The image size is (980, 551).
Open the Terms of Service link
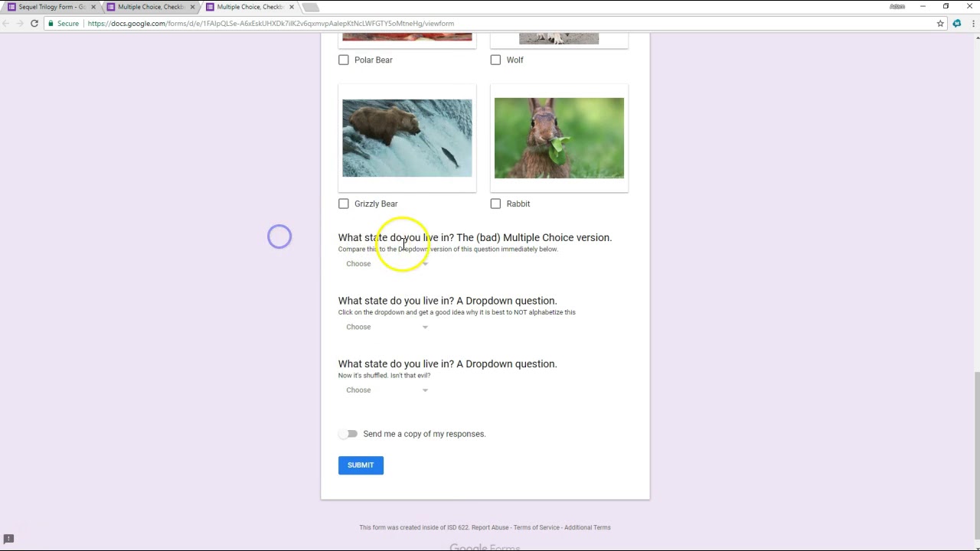click(537, 527)
